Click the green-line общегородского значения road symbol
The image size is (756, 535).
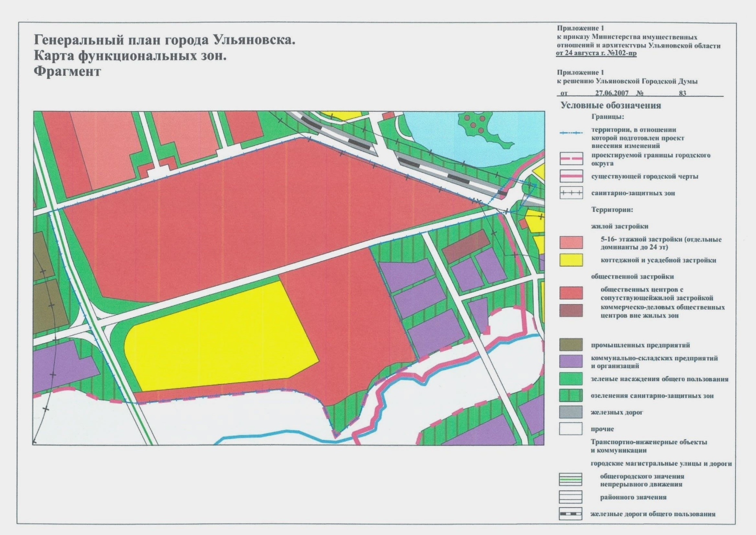[x=571, y=480]
